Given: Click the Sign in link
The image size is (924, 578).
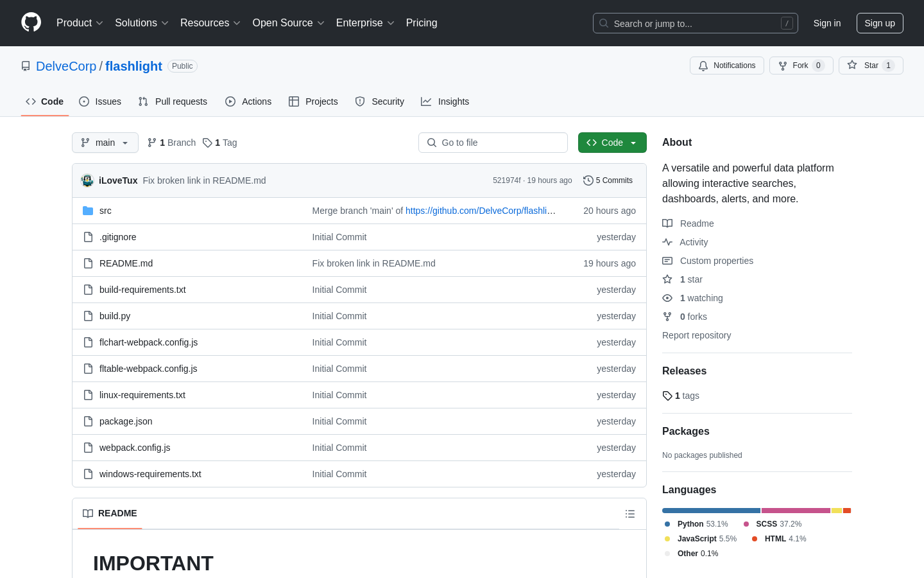Looking at the screenshot, I should pos(827,23).
